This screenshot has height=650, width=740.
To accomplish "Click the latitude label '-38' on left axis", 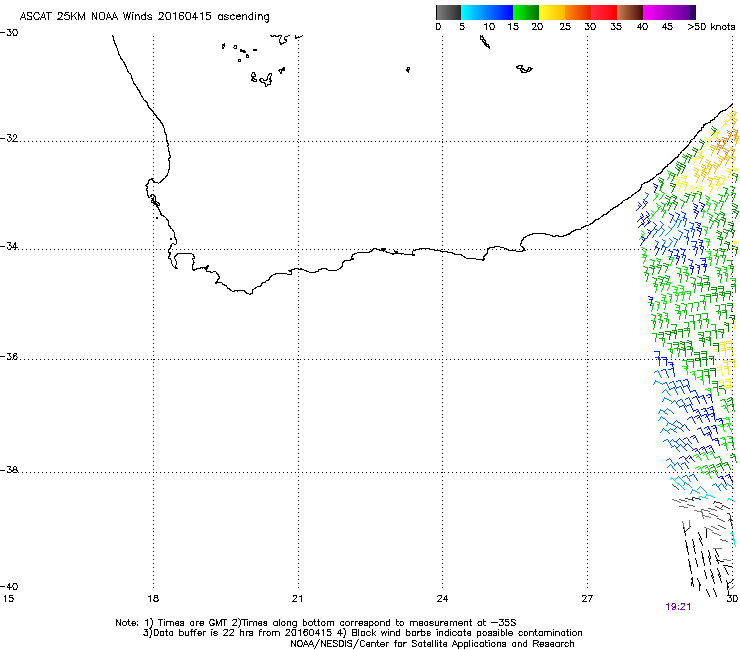I will [9, 470].
